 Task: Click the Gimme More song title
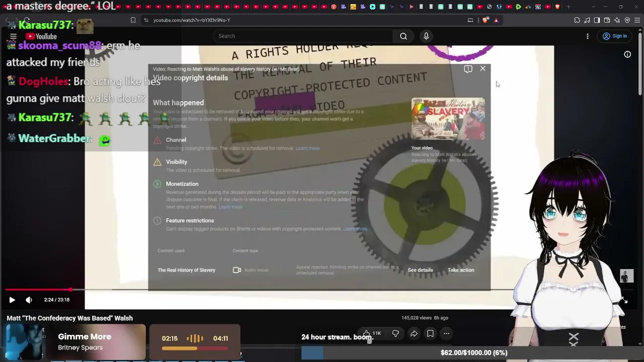85,337
